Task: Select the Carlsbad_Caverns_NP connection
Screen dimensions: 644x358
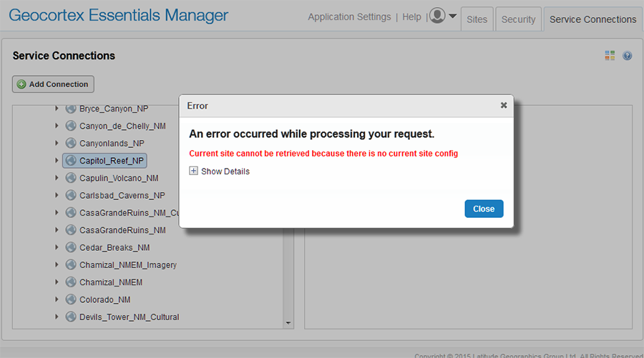Action: pyautogui.click(x=122, y=196)
